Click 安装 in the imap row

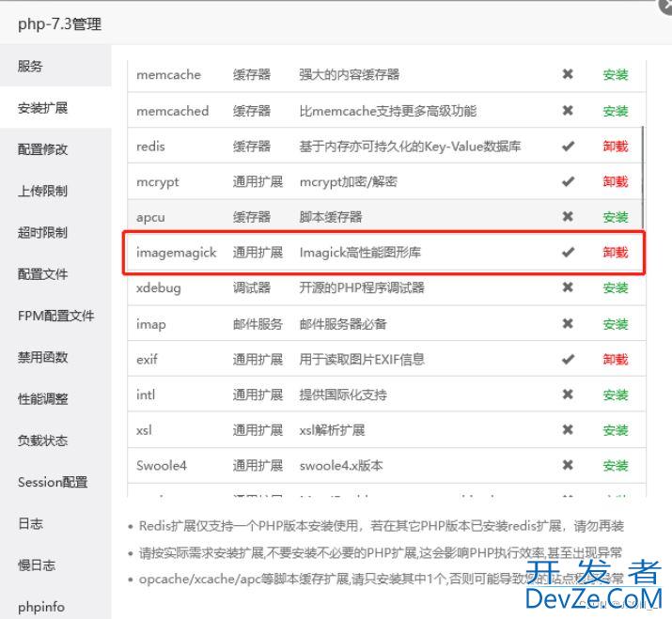tap(616, 324)
